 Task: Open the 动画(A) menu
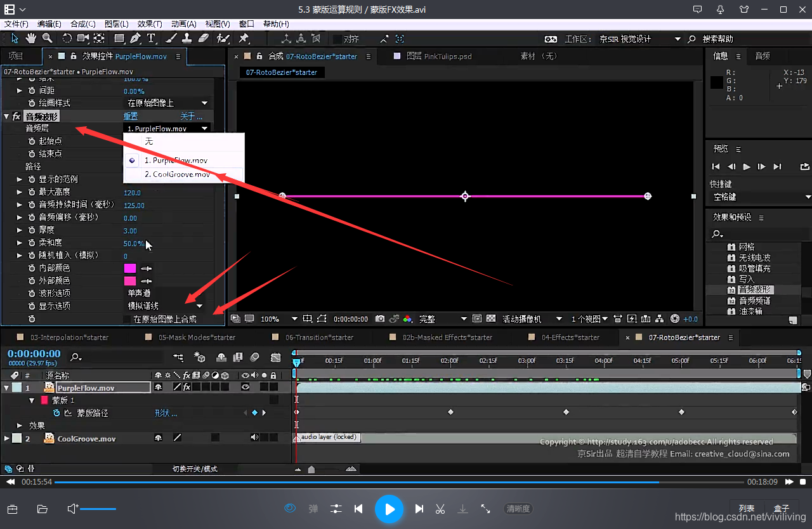point(184,23)
